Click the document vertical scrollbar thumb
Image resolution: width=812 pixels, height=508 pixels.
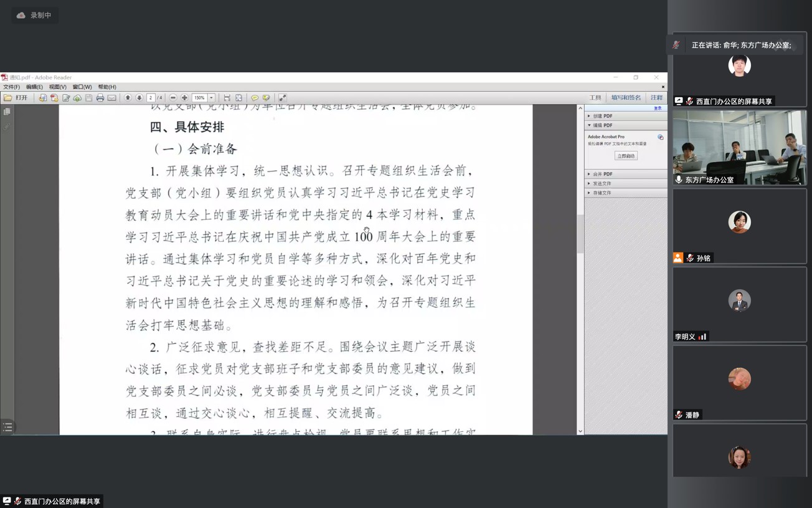coord(580,234)
